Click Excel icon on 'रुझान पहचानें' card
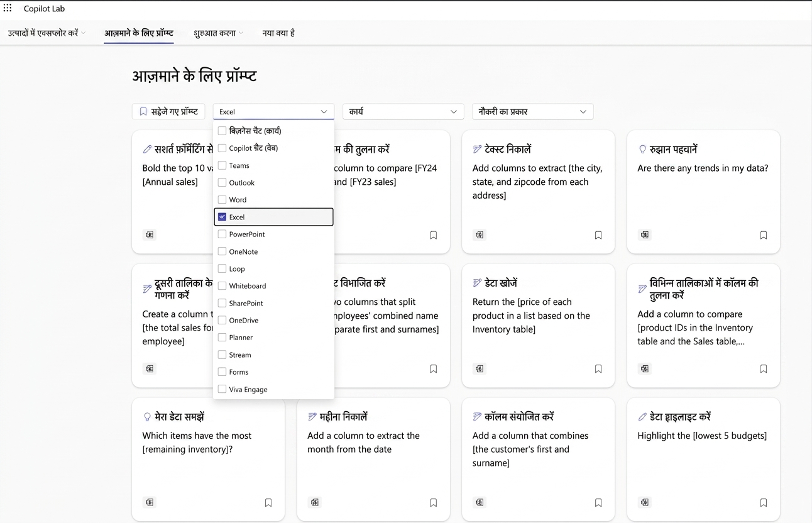The image size is (812, 523). 645,235
